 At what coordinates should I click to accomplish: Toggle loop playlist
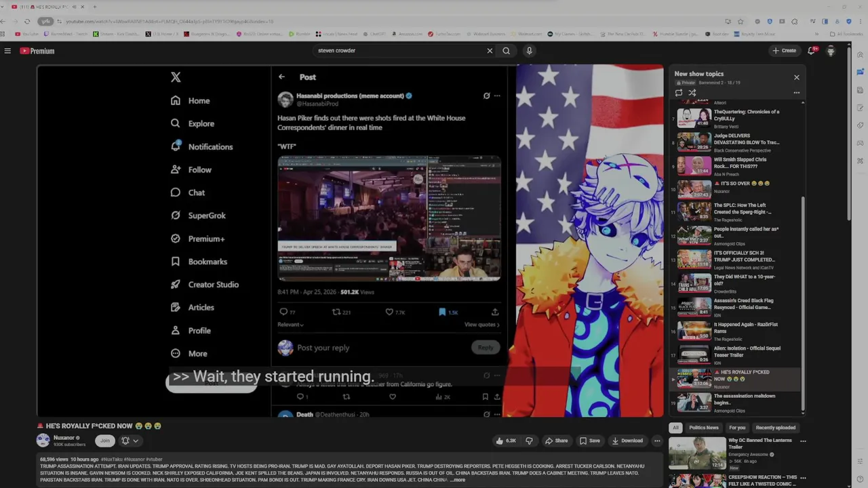tap(679, 93)
